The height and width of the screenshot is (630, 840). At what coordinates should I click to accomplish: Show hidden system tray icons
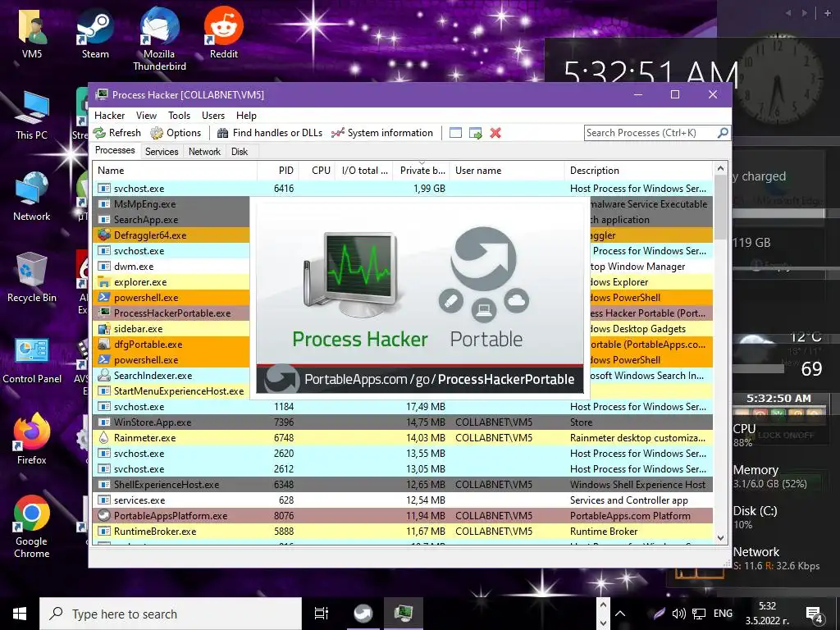tap(620, 614)
